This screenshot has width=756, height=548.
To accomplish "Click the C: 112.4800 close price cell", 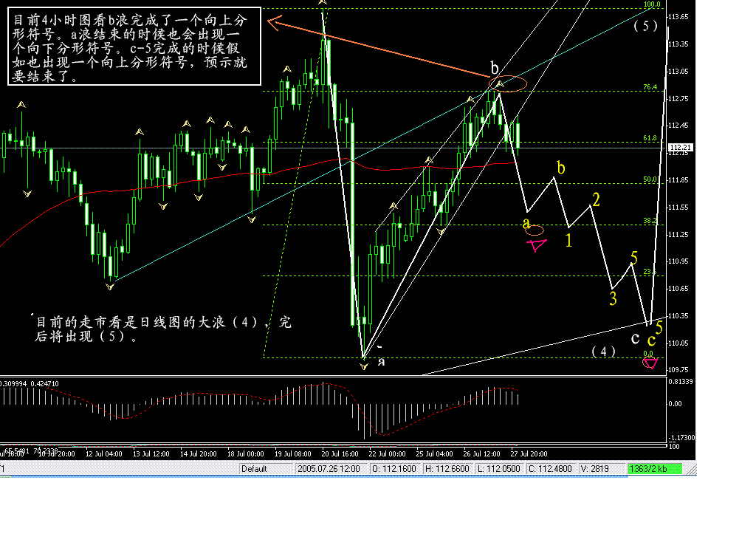I will pos(550,468).
